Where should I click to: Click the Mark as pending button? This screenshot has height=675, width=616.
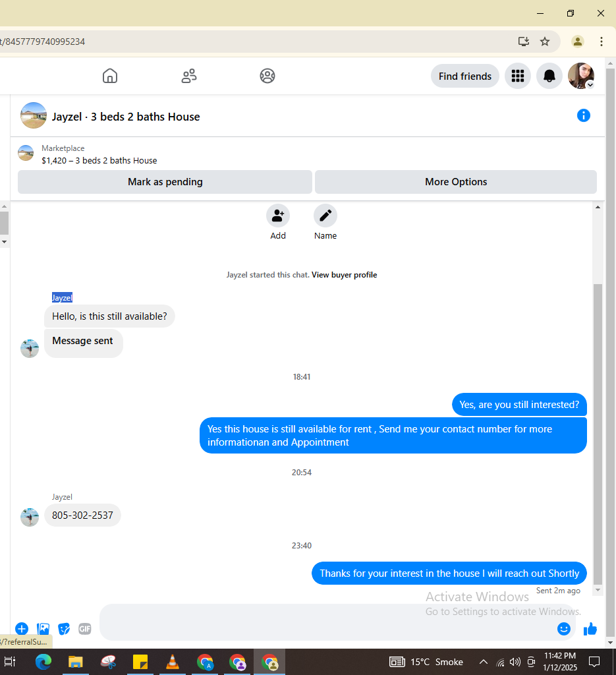point(165,182)
